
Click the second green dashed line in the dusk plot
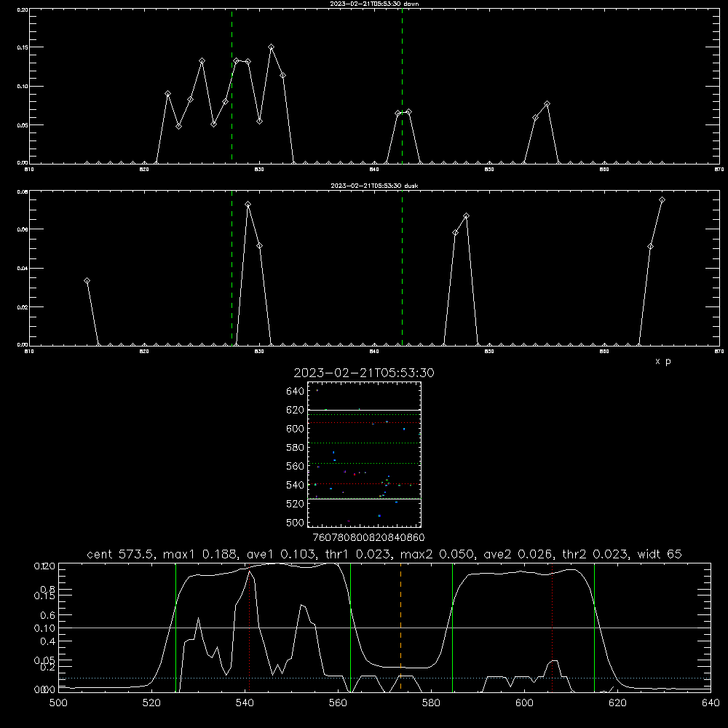tap(402, 269)
